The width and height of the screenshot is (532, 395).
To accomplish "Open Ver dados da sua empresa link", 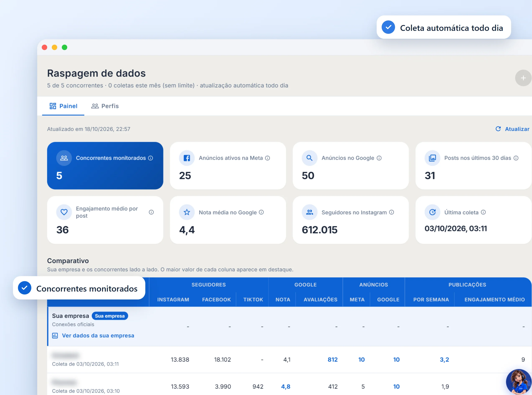I will [x=93, y=336].
